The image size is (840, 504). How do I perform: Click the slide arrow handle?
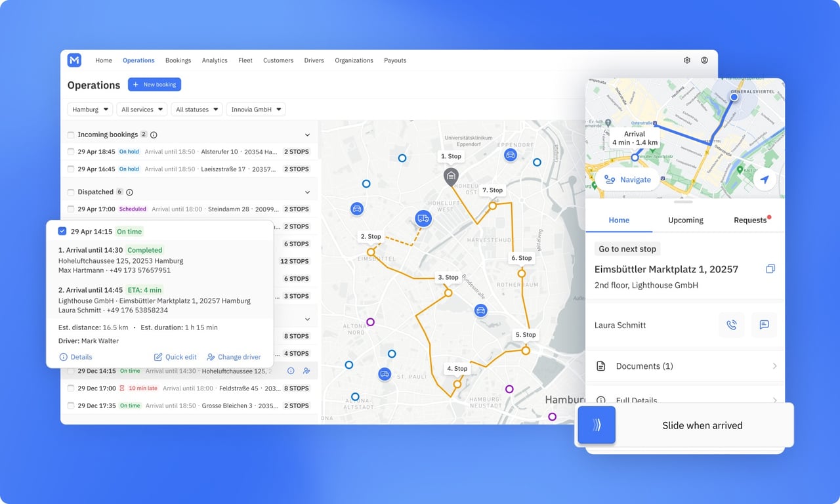[x=597, y=425]
